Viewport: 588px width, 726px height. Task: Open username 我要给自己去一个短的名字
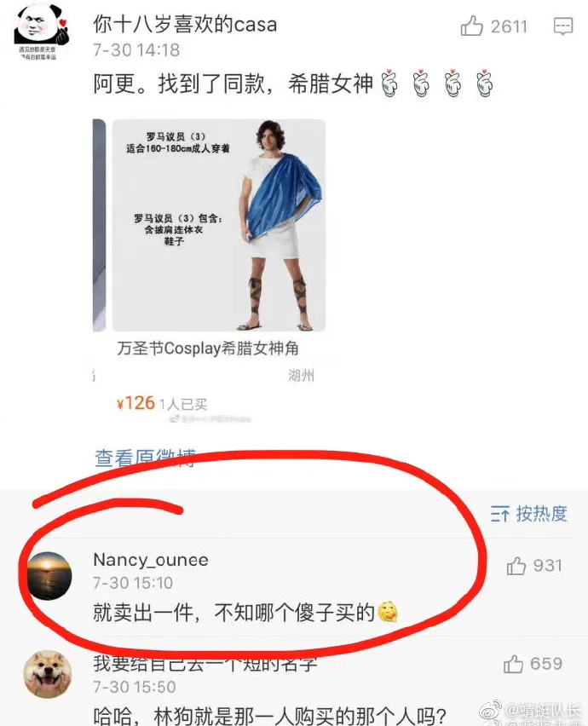(205, 663)
